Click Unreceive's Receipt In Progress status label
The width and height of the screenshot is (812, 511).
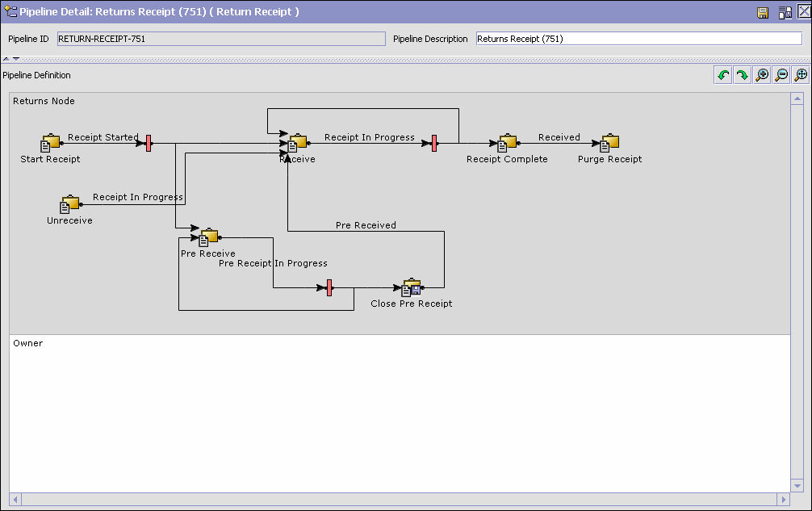138,197
